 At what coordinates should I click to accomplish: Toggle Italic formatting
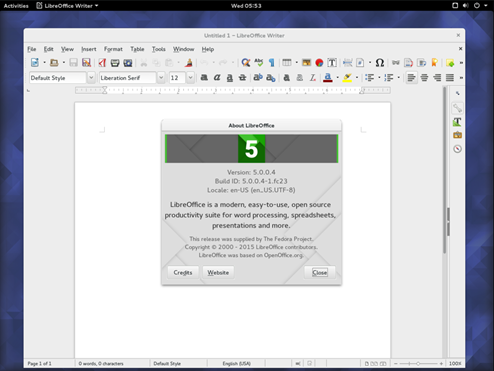pyautogui.click(x=217, y=78)
